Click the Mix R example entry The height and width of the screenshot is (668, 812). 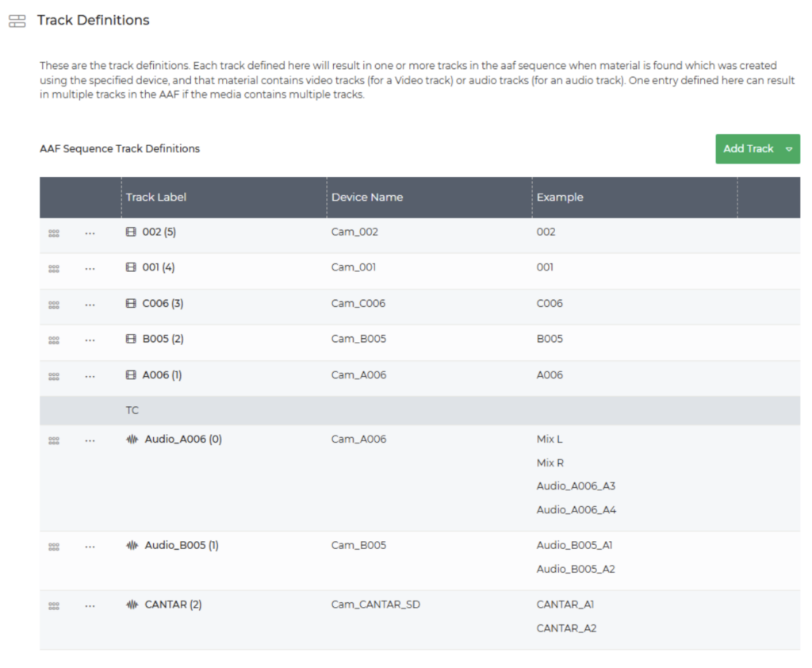point(550,463)
